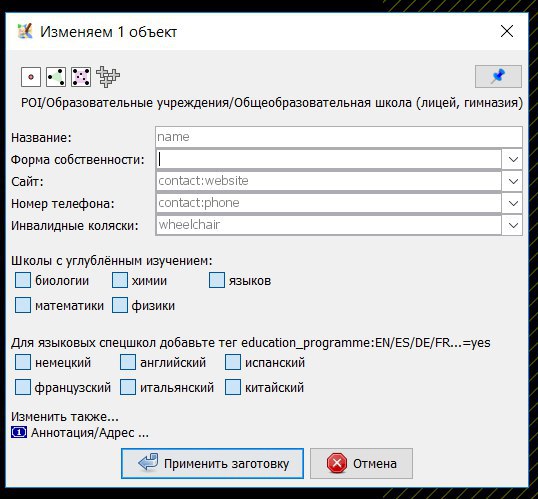Click the node object type icon
Viewport: 538px width, 499px height.
coord(31,77)
